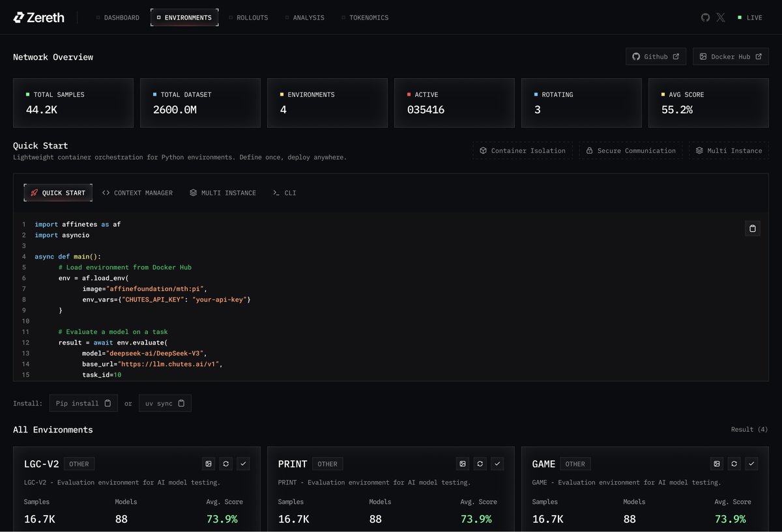Click the rocket icon on Quick Start tab

click(x=34, y=193)
